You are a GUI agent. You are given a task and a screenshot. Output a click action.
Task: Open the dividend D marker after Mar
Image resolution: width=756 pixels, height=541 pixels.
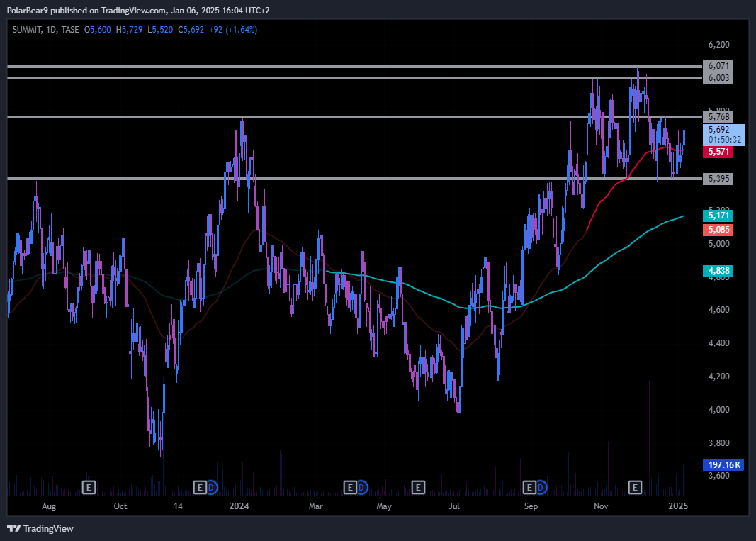[361, 487]
